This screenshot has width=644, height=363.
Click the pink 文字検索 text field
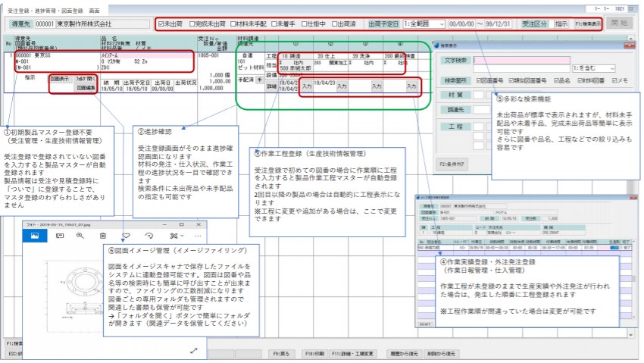click(521, 61)
